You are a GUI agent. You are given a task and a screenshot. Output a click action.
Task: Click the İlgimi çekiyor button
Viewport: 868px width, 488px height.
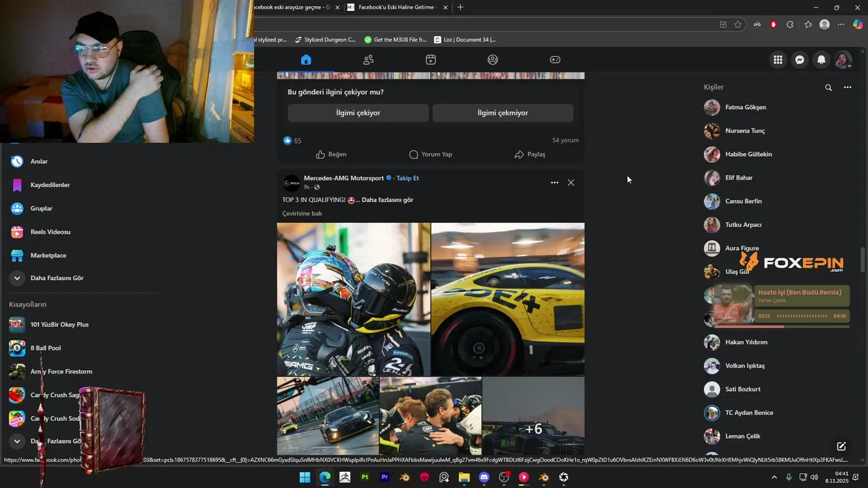tap(358, 113)
